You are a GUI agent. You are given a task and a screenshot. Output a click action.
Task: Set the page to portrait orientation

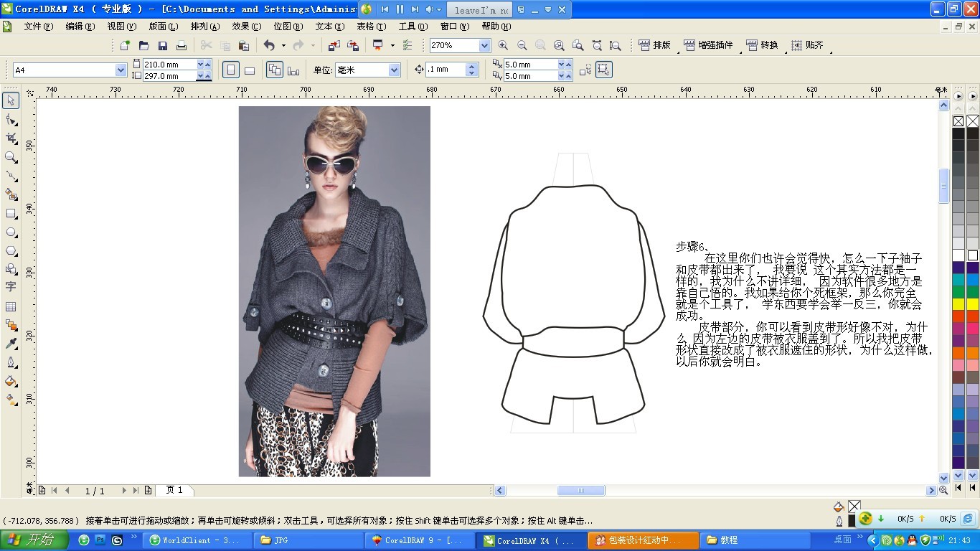231,70
